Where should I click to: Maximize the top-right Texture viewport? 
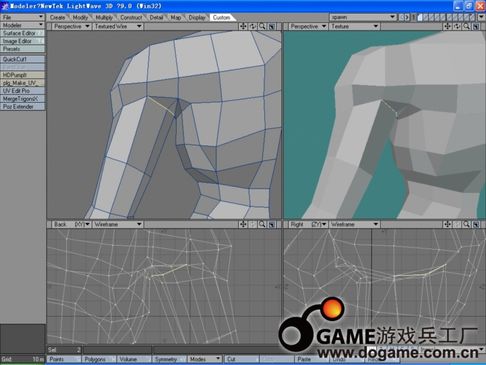point(476,27)
